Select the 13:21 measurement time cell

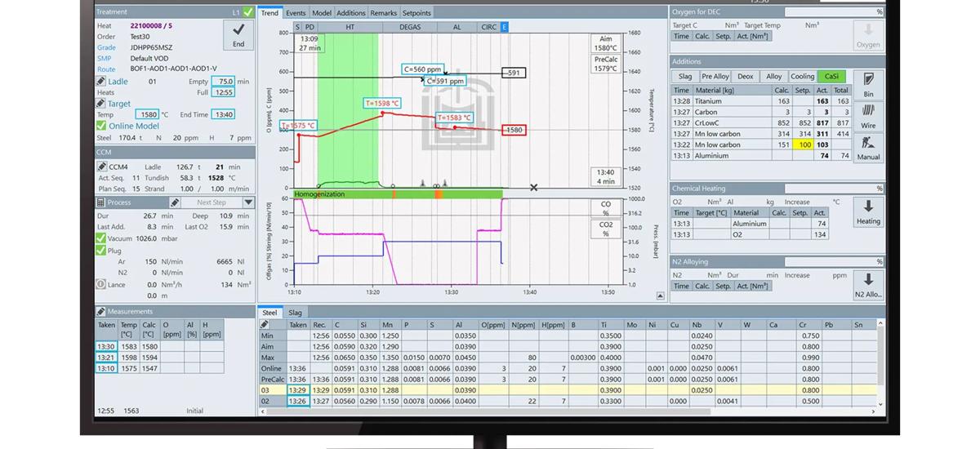pos(106,358)
